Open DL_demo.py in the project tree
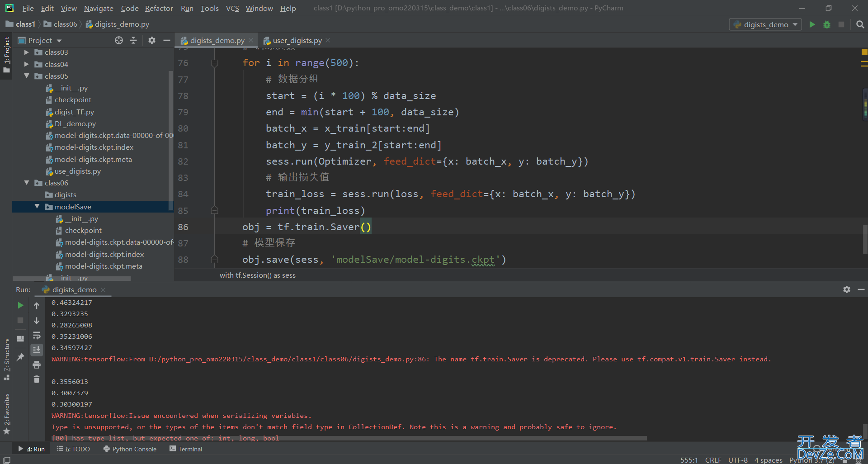This screenshot has height=464, width=868. point(71,123)
